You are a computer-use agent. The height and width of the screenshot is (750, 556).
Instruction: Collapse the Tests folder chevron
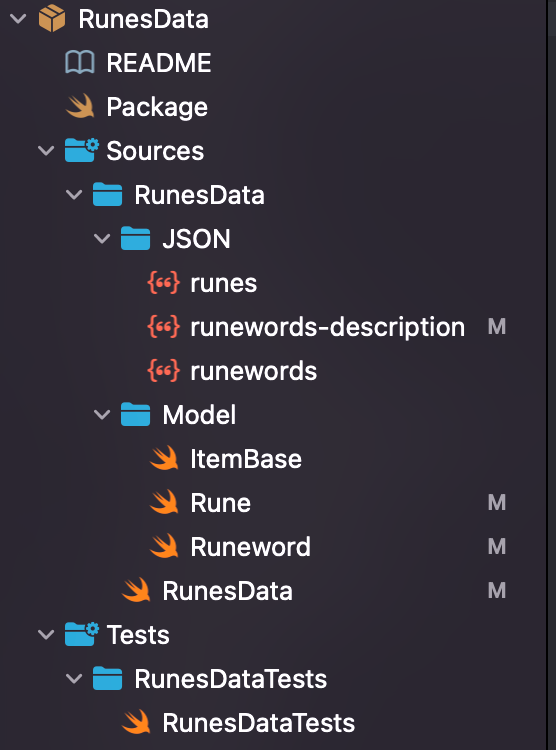pos(46,635)
